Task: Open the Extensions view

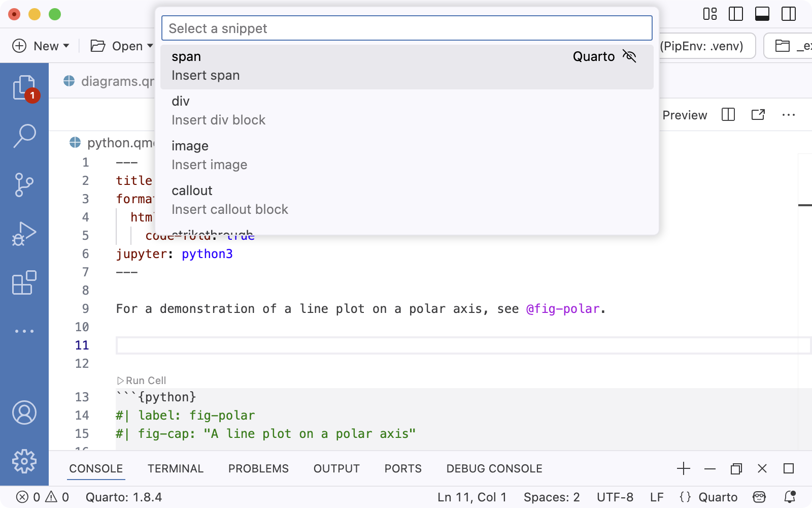Action: (x=25, y=282)
